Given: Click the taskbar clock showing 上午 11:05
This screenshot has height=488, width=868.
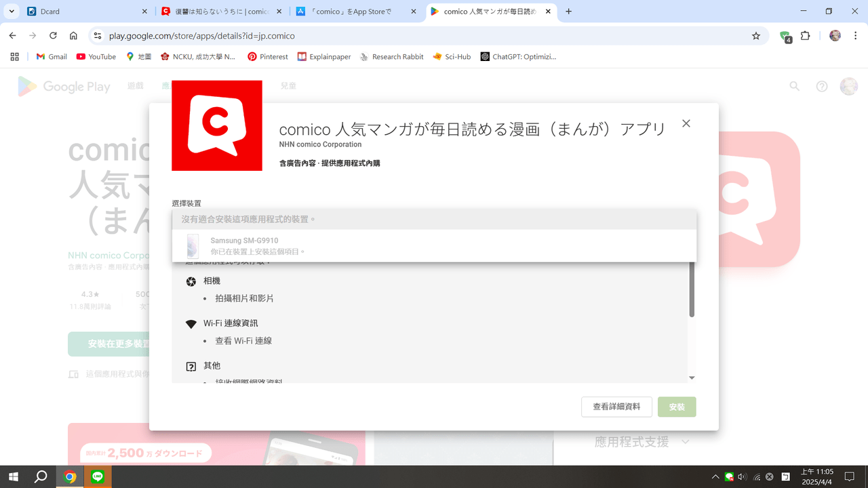Looking at the screenshot, I should pyautogui.click(x=816, y=476).
